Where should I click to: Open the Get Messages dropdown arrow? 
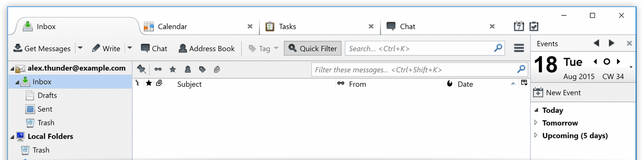point(80,48)
